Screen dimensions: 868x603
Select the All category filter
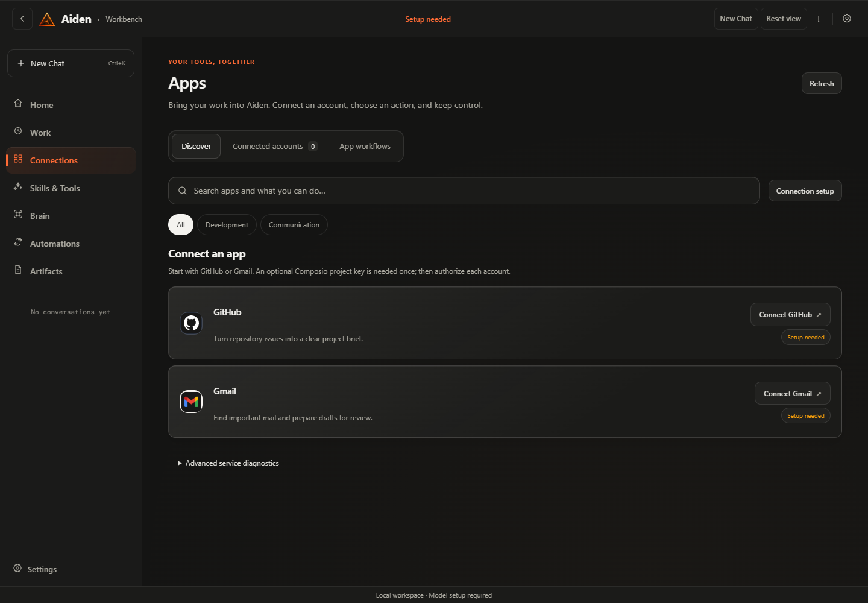pos(181,225)
